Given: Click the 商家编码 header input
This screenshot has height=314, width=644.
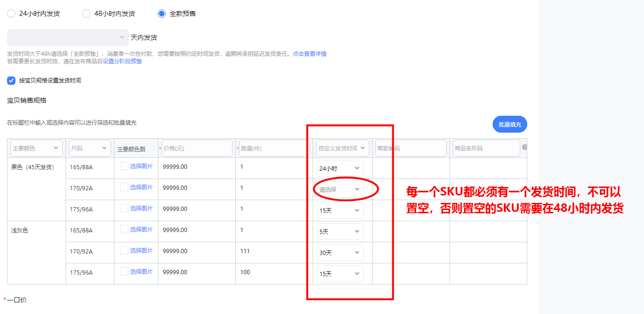Looking at the screenshot, I should [x=411, y=148].
